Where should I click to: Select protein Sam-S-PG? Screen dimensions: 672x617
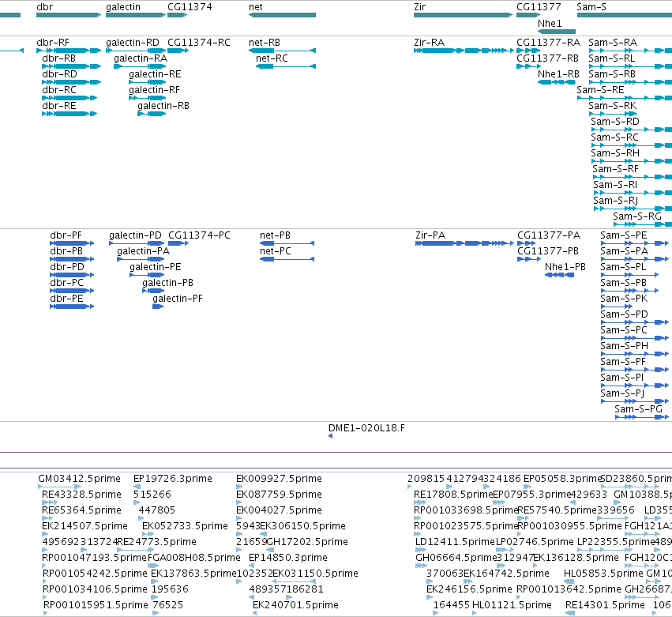click(x=642, y=417)
